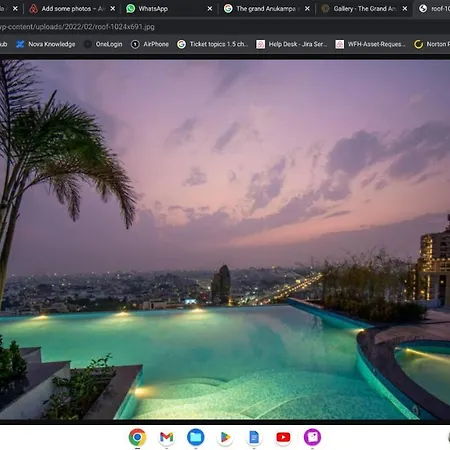Close the WhatsApp tab
Screen dimensions: 450x450
point(210,9)
